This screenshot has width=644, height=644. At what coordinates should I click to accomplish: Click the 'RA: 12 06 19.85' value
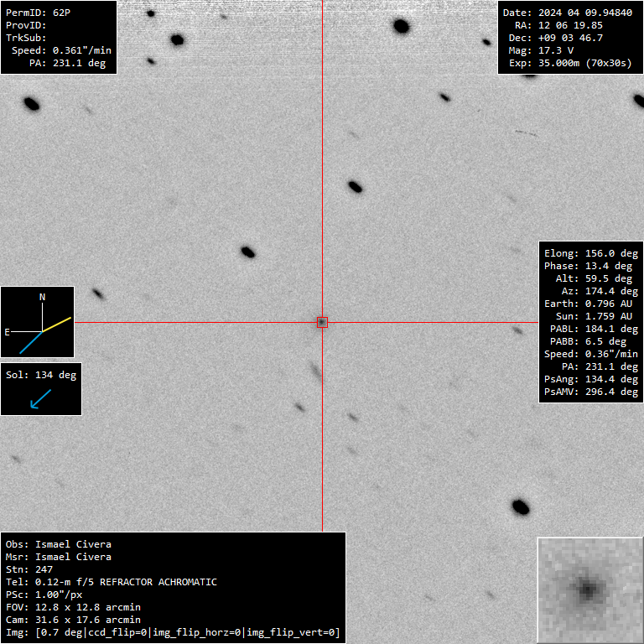(x=559, y=25)
